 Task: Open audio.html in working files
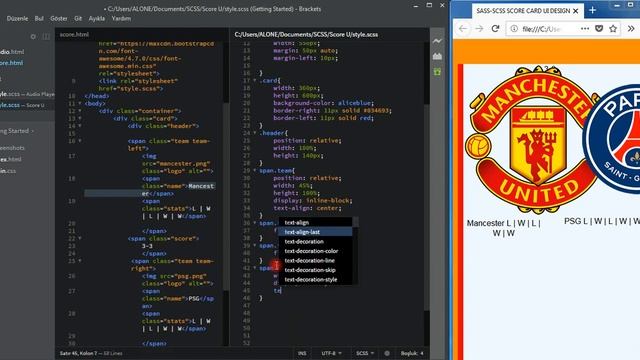point(12,52)
